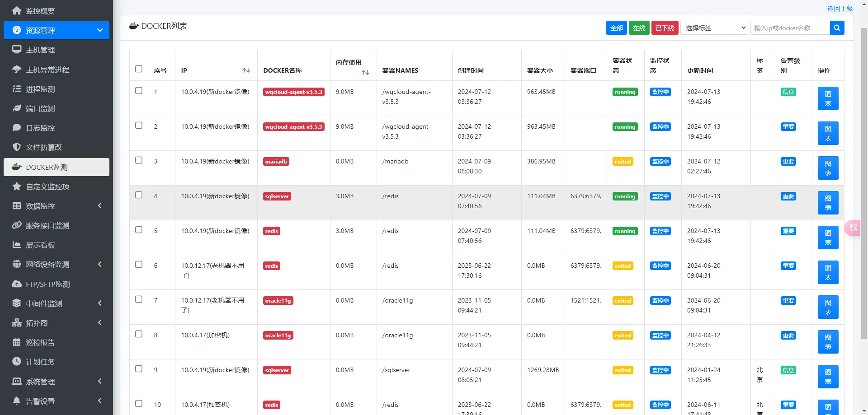Image resolution: width=868 pixels, height=415 pixels.
Task: Click the cloud upload icon beside FTP/SFTP监测
Action: pyautogui.click(x=17, y=284)
